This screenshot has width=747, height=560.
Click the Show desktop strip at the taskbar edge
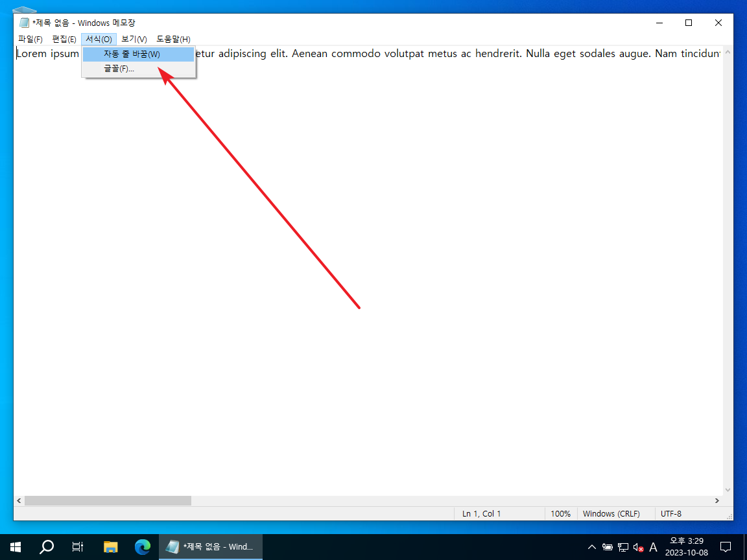(744, 546)
